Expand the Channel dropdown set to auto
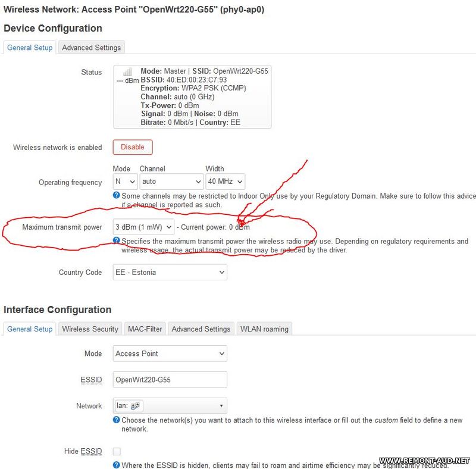 point(171,182)
